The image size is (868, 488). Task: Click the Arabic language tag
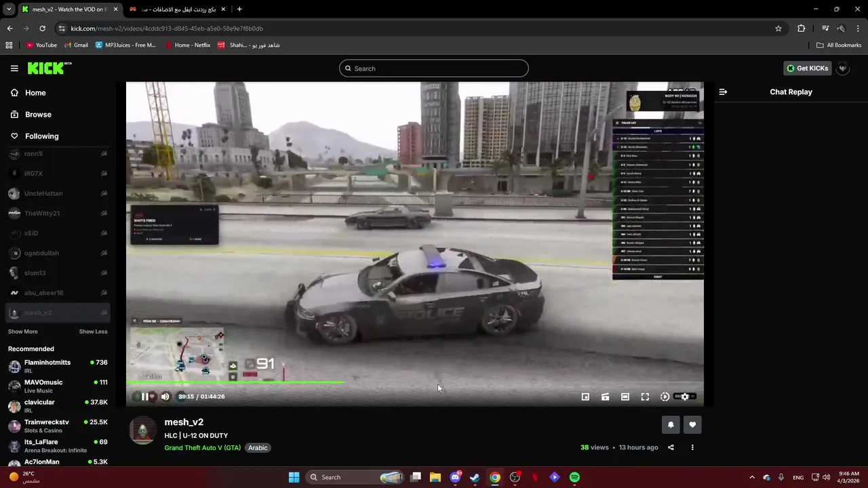258,447
